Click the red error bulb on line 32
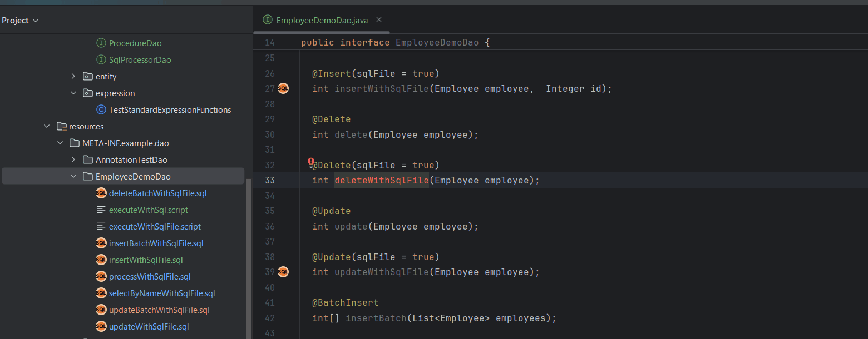 pos(311,162)
